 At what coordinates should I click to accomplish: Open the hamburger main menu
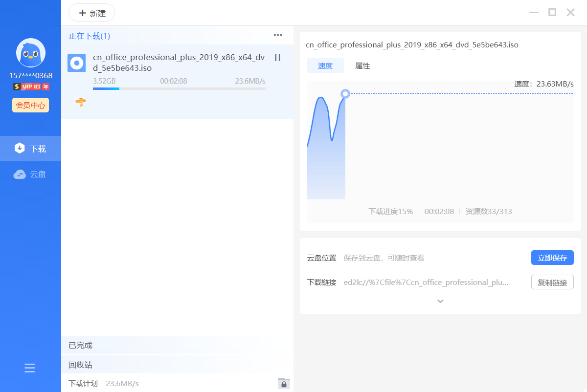click(30, 368)
